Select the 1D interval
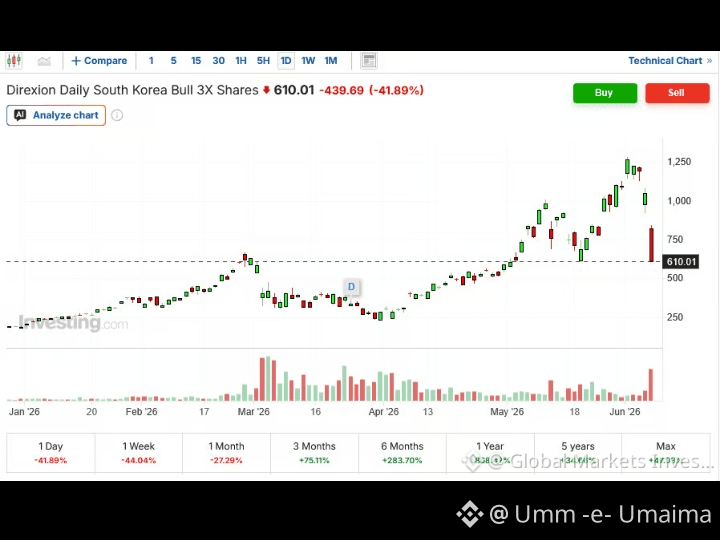The height and width of the screenshot is (540, 720). coord(286,61)
